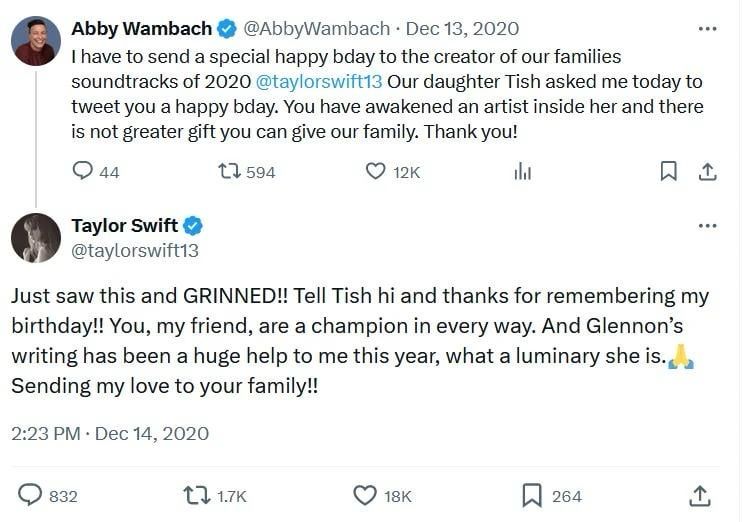Click the Taylor Swift display name
Viewport: 742px width, 522px height.
click(125, 226)
